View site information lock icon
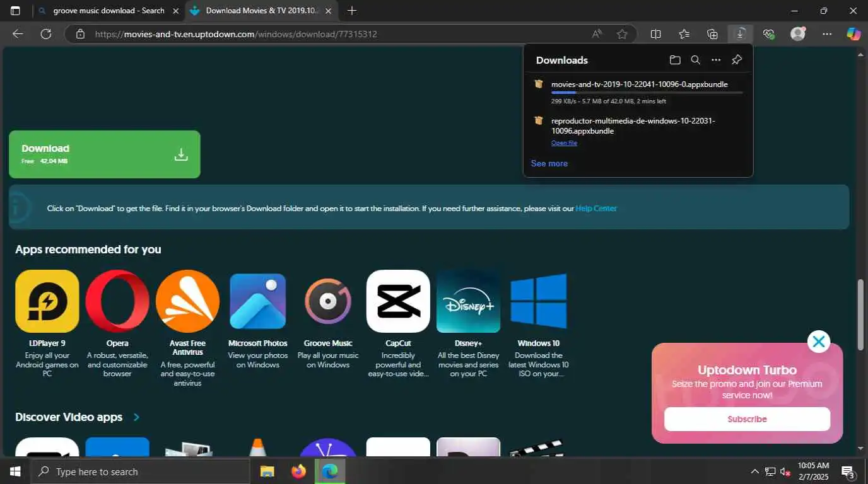868x484 pixels. [x=80, y=34]
